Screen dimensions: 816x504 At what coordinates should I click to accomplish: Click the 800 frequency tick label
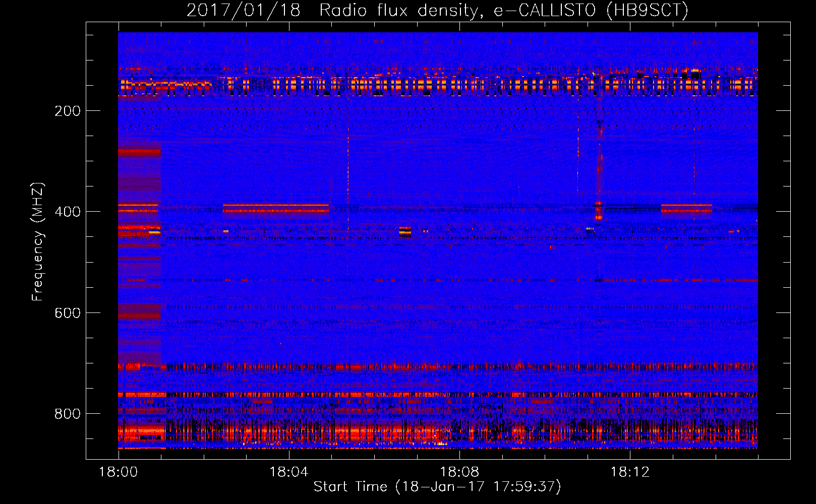click(68, 414)
